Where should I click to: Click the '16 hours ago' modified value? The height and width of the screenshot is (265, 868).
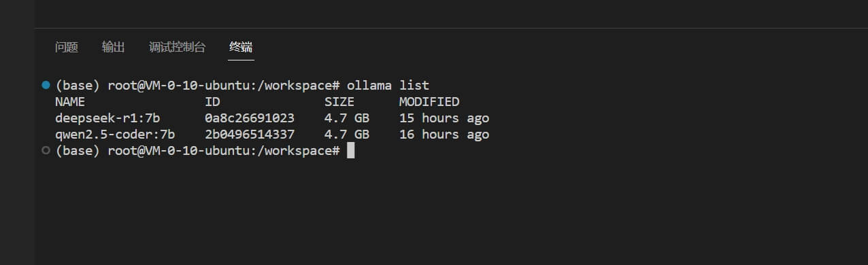[444, 135]
